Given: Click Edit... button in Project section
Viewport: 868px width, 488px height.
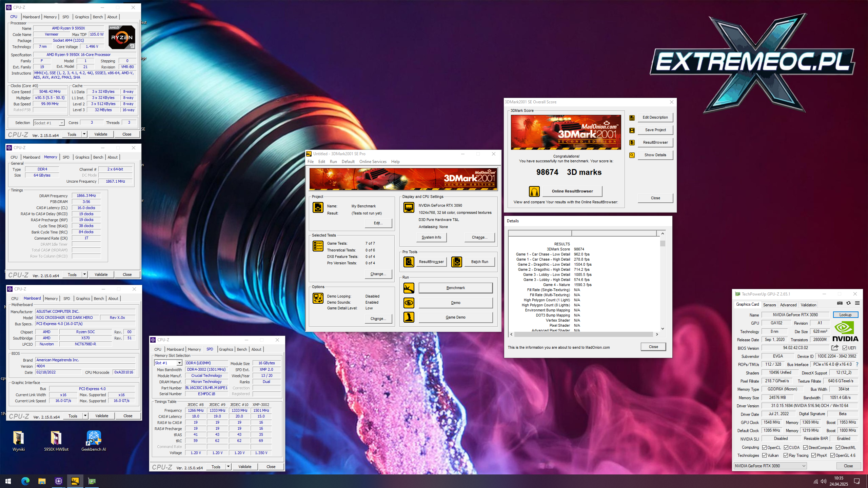Looking at the screenshot, I should coord(378,223).
